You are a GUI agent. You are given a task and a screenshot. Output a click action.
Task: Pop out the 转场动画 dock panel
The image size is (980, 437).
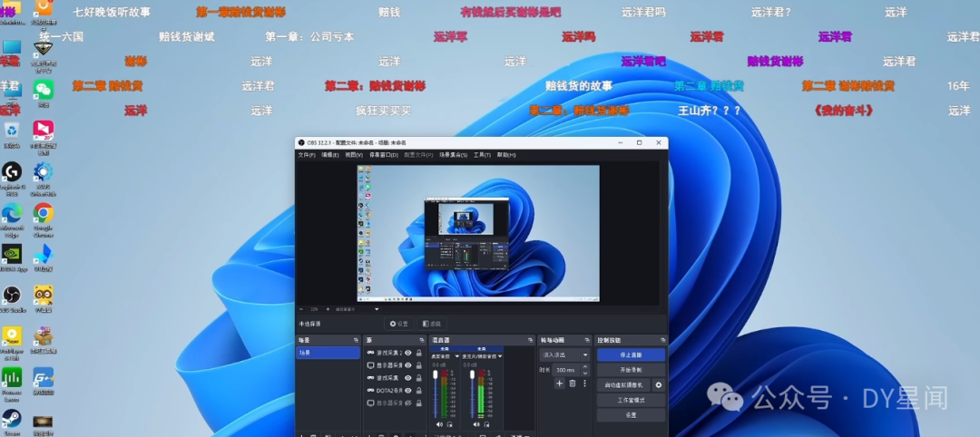click(586, 340)
